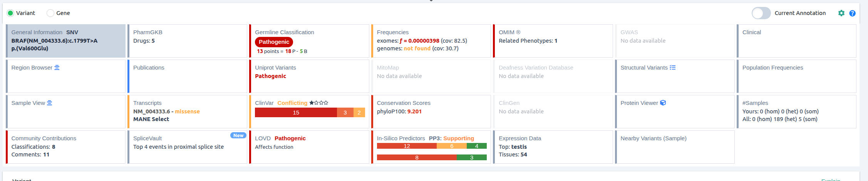This screenshot has height=181, width=868.
Task: Click the New badge on SpliceVault
Action: pyautogui.click(x=238, y=135)
